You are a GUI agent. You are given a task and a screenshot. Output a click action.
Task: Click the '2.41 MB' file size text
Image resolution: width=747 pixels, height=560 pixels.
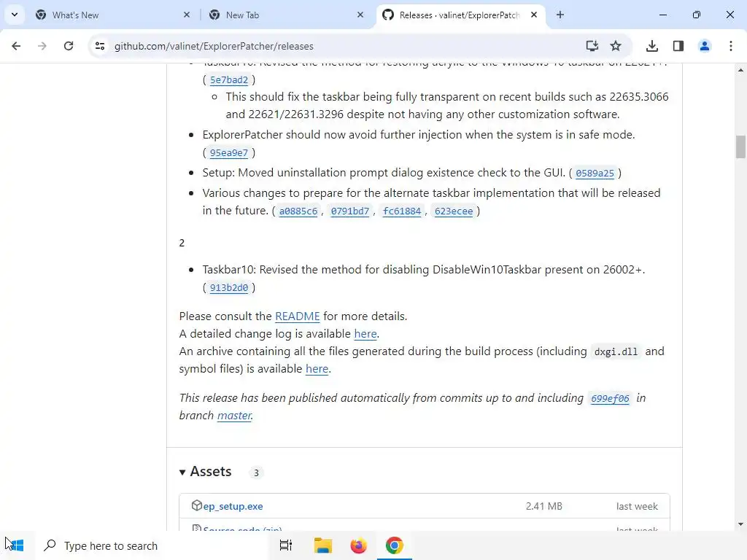544,506
